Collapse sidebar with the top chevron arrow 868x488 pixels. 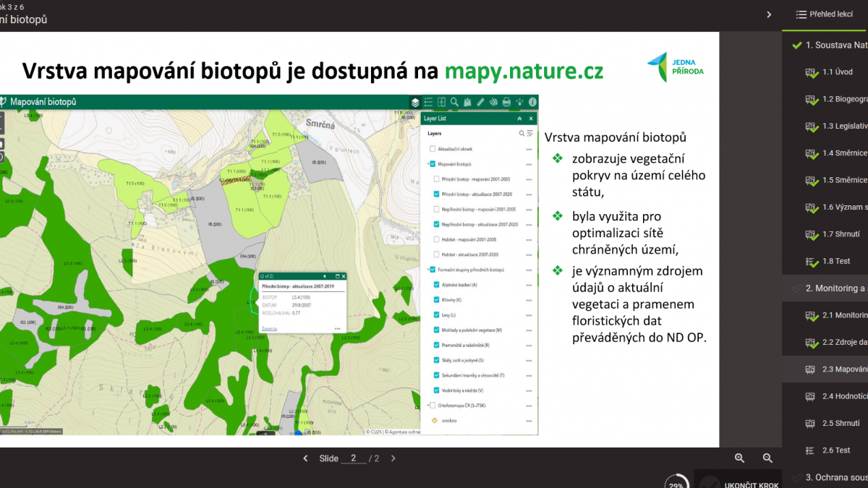[x=769, y=14]
